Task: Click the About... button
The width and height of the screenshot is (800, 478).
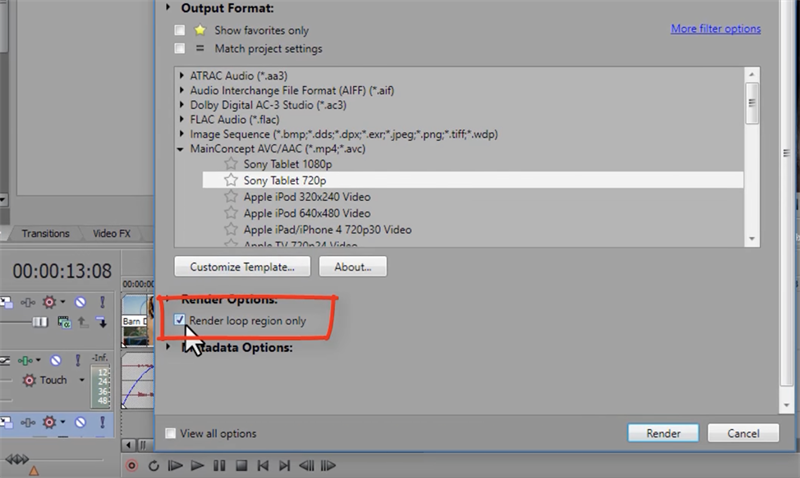Action: click(353, 266)
